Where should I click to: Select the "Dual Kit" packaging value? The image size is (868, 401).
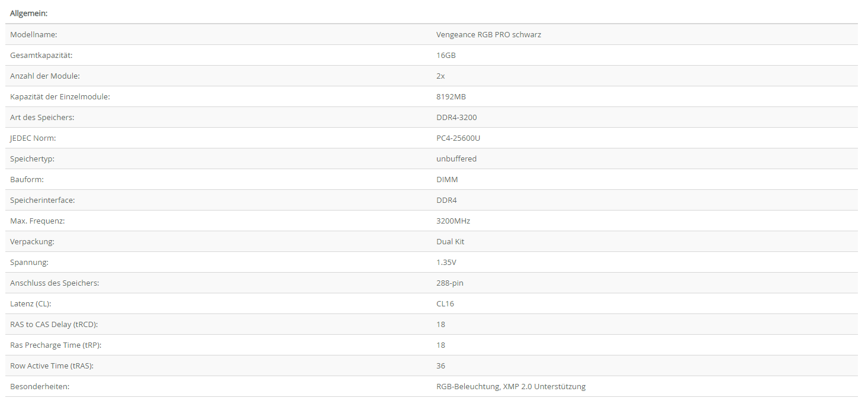pos(451,242)
